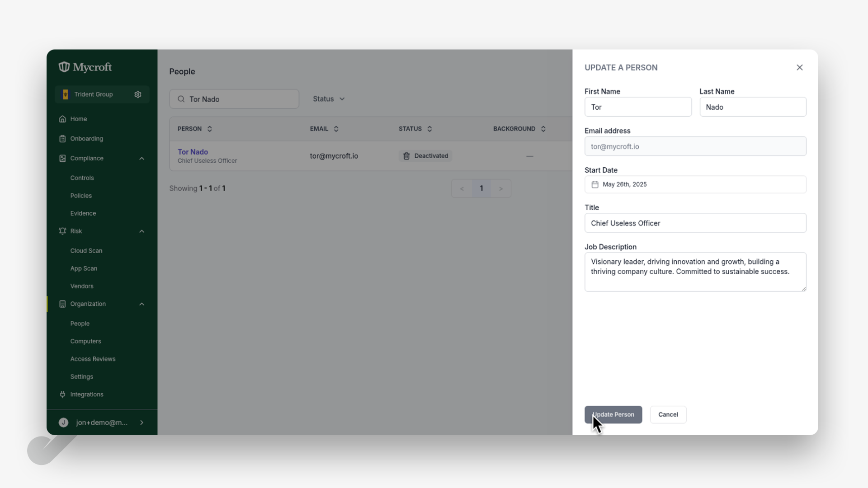Go to previous page arrow

point(462,188)
